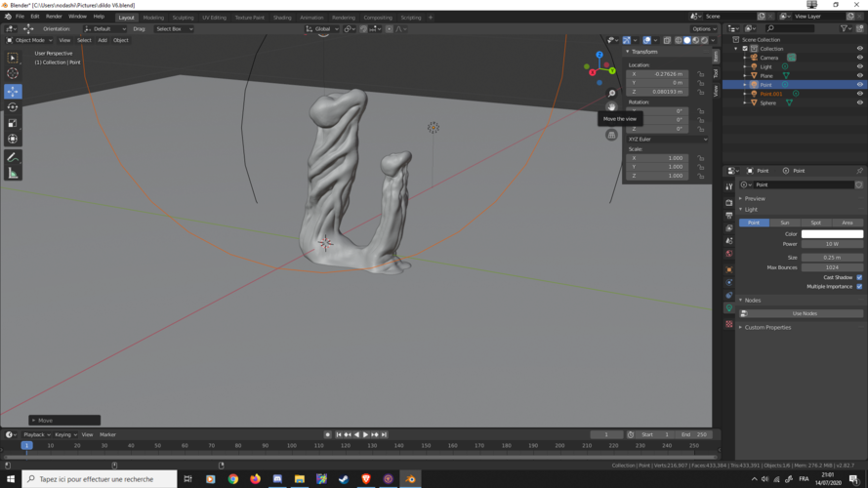Open the Tool properties tab icon
This screenshot has height=488, width=868.
pos(729,186)
